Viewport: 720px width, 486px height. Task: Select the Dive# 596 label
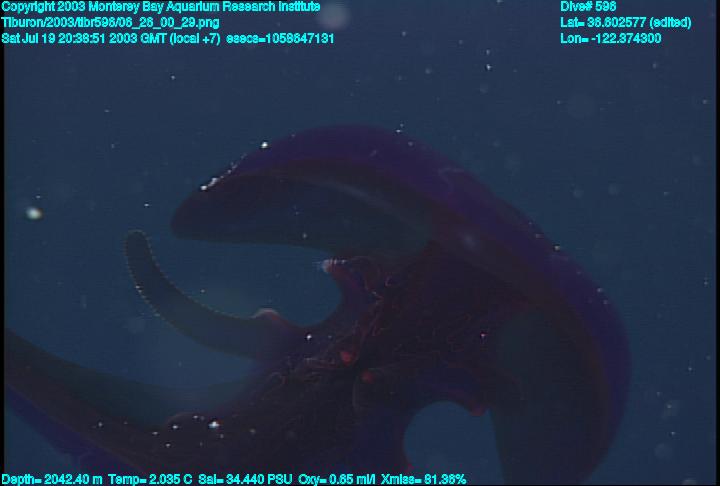click(x=589, y=6)
